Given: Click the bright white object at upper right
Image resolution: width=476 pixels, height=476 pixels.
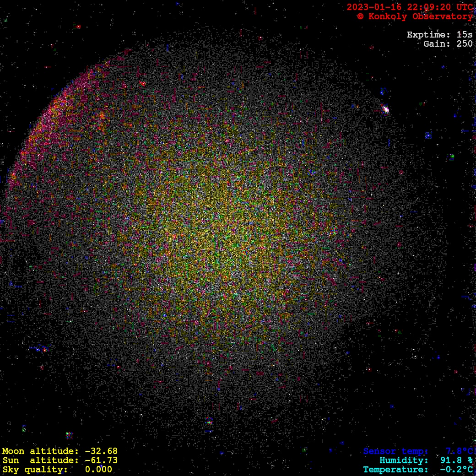Looking at the screenshot, I should click(385, 109).
